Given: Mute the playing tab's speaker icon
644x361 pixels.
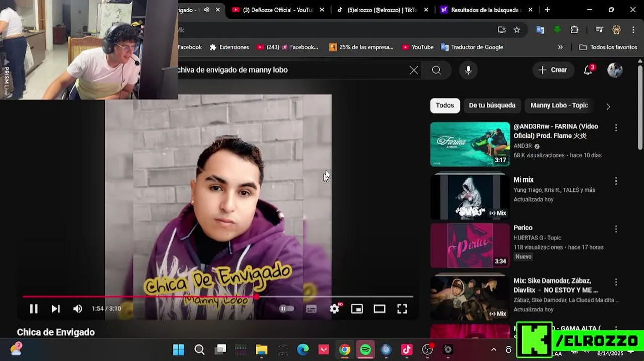Looking at the screenshot, I should click(x=206, y=10).
